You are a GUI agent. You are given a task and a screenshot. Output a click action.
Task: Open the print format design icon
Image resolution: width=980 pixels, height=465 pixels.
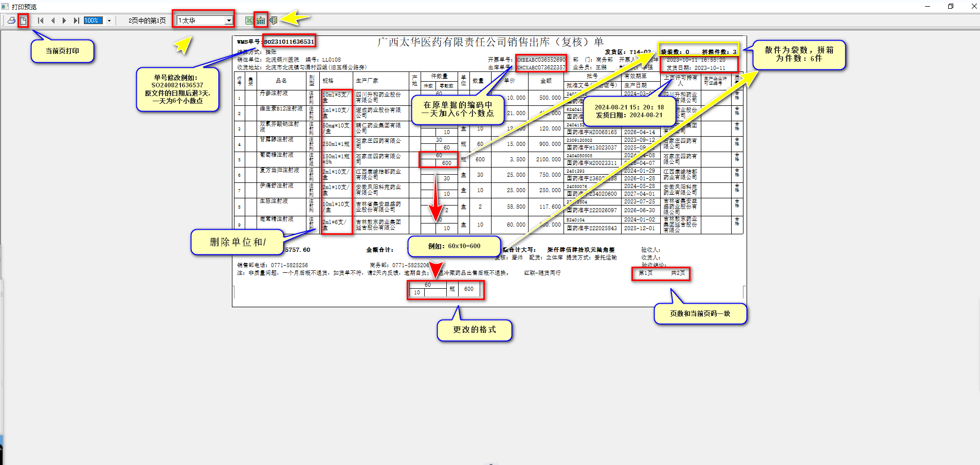click(261, 21)
